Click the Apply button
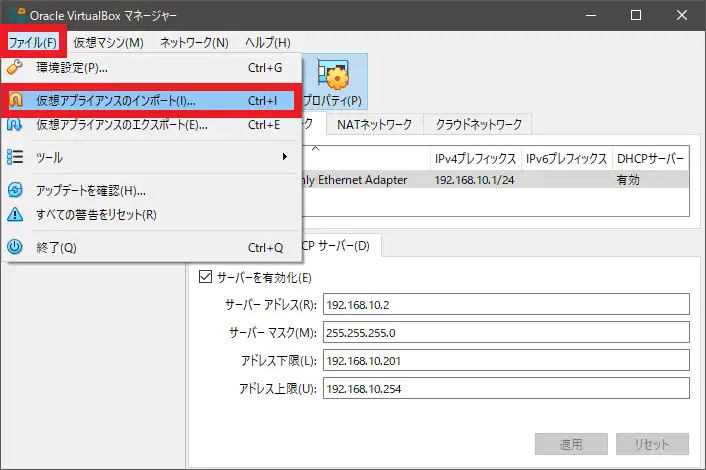The height and width of the screenshot is (470, 706). pyautogui.click(x=571, y=445)
